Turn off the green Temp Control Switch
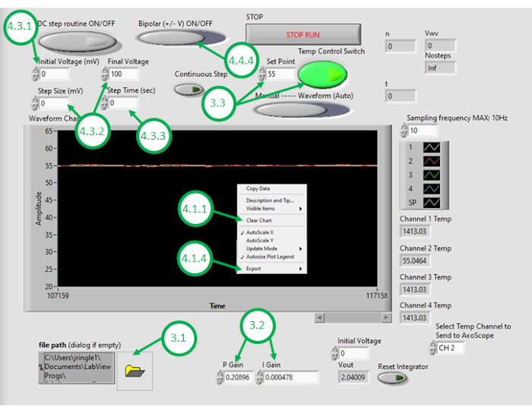 (x=322, y=74)
